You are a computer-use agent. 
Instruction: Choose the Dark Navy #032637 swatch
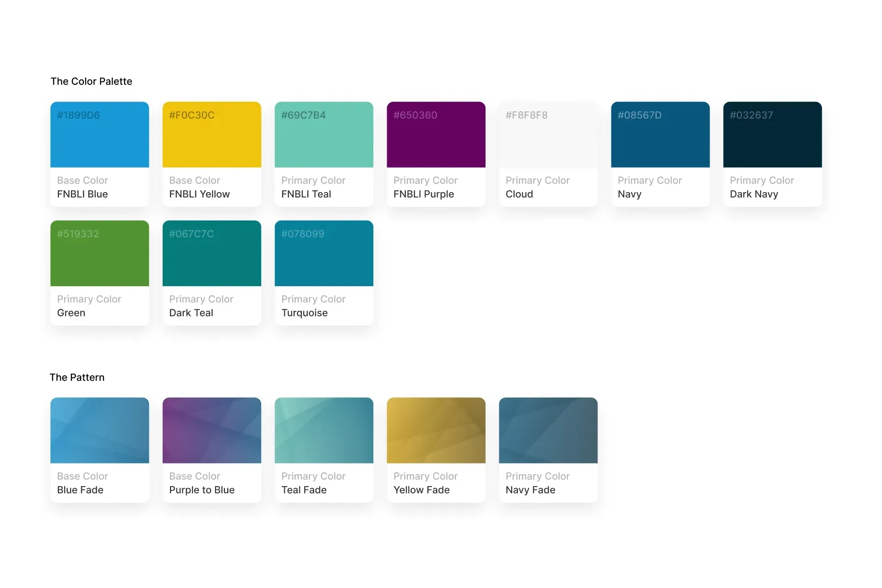(773, 135)
